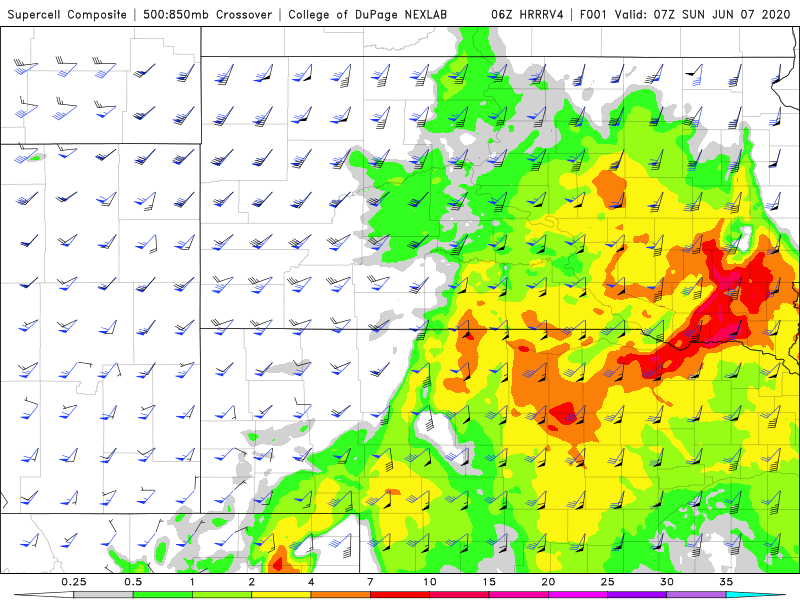Click the yellow color bar segment in the legend
Viewport: 800px width, 600px height.
281,595
